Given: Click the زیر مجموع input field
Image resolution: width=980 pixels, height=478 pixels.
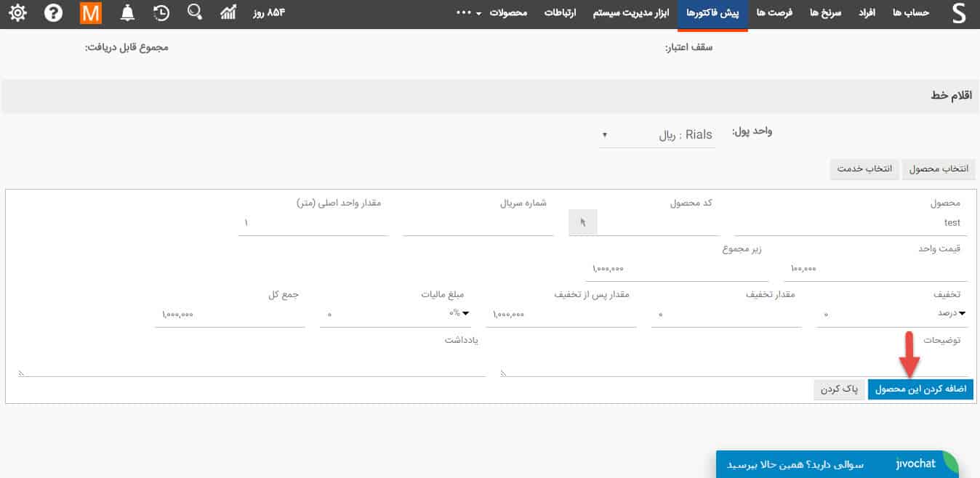Looking at the screenshot, I should [678, 269].
